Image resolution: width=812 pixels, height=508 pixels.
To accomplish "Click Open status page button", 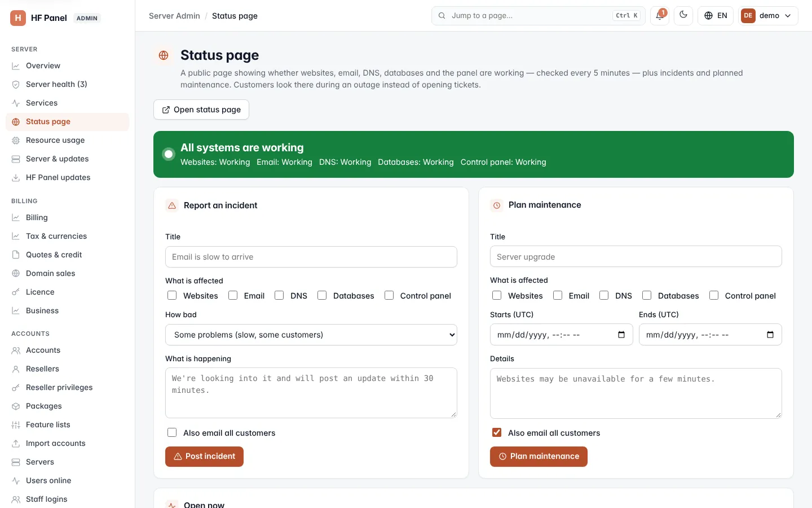I will [201, 110].
